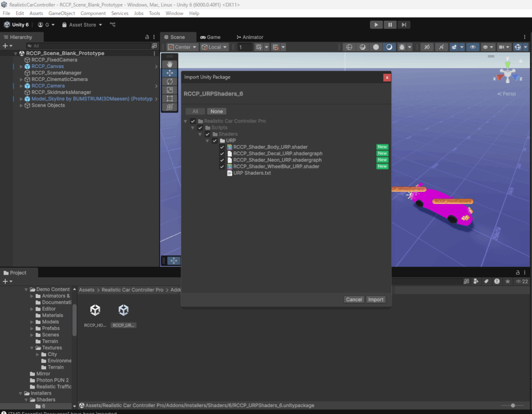
Task: Uncheck RCCP_Shader_Neon_URP.shadergraph checkbox
Action: click(x=222, y=160)
